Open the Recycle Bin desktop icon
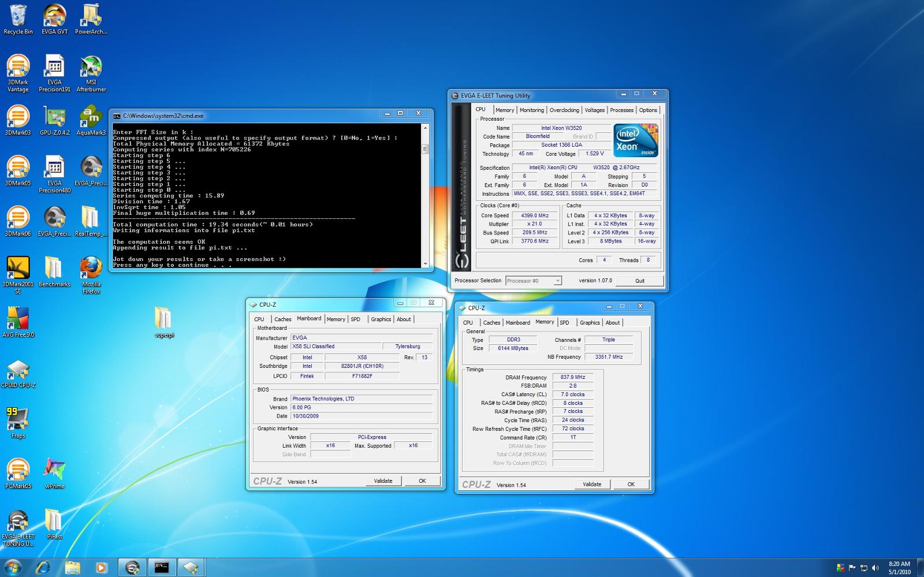924x577 pixels. click(x=18, y=20)
